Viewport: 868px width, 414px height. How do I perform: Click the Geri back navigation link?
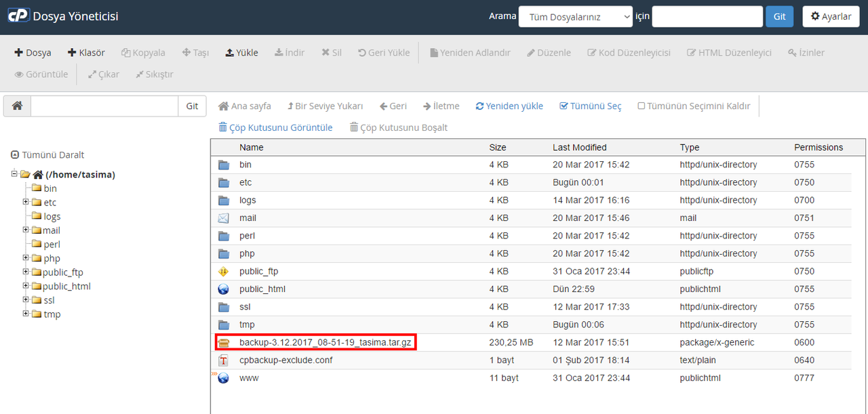pos(393,106)
